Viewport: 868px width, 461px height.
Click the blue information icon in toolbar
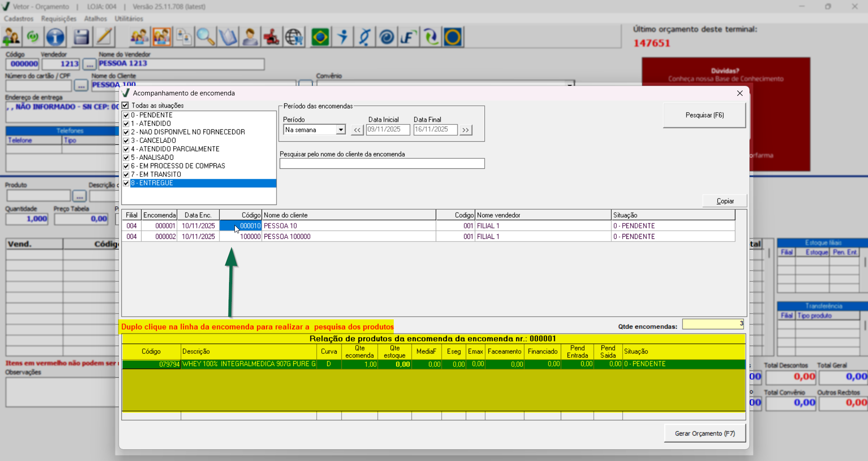(55, 37)
